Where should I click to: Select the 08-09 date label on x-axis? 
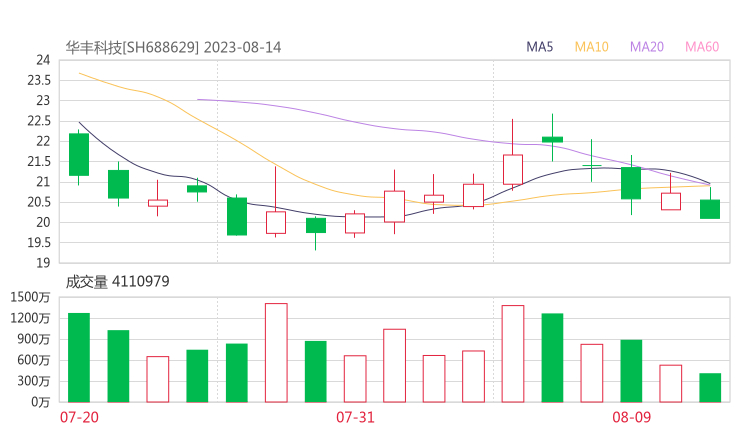[631, 416]
